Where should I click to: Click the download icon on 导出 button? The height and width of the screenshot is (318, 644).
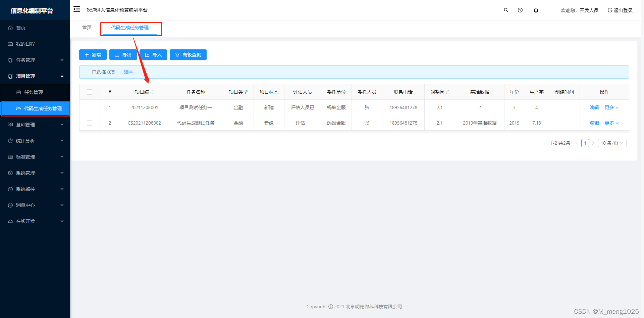(117, 55)
